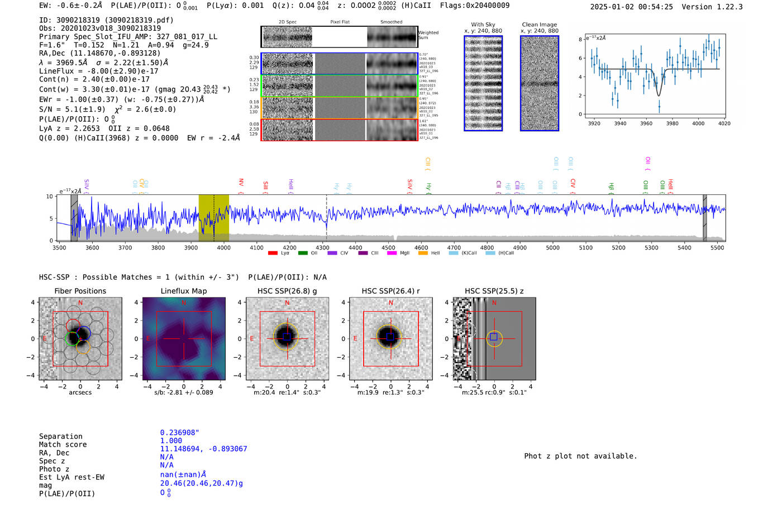Select the Fiber Positions image panel
Image resolution: width=782 pixels, height=532 pixels.
80,339
